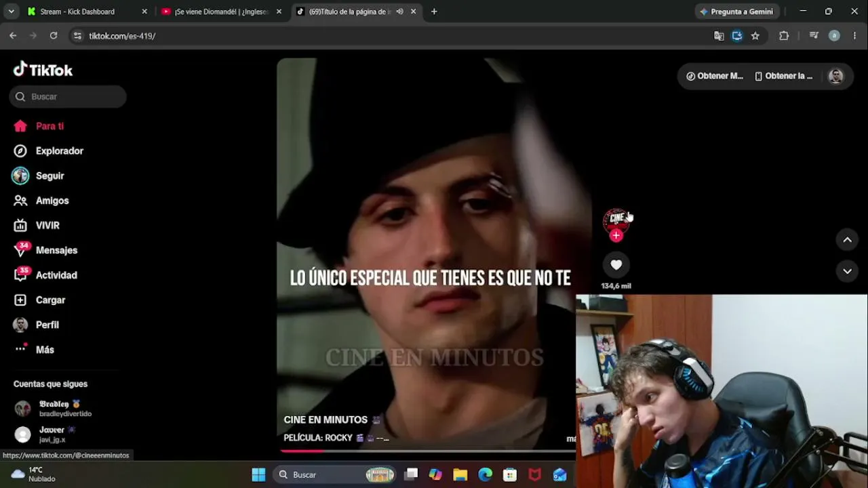Open the tab search dropdown

click(x=11, y=12)
